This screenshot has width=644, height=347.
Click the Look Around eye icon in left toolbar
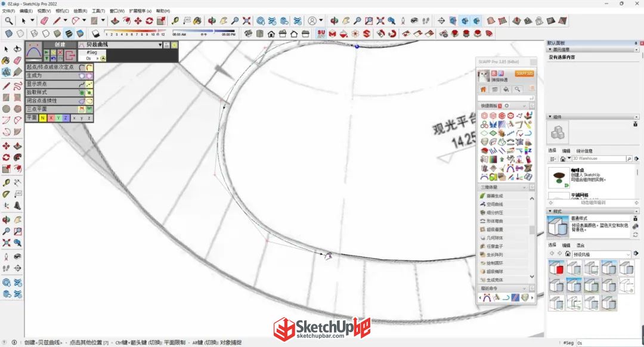17,256
